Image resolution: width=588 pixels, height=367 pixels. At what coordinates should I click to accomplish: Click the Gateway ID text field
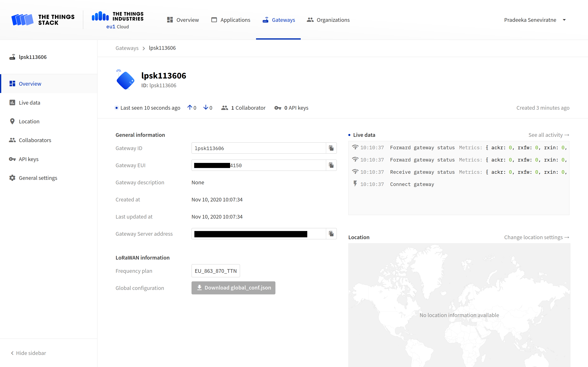[x=258, y=148]
